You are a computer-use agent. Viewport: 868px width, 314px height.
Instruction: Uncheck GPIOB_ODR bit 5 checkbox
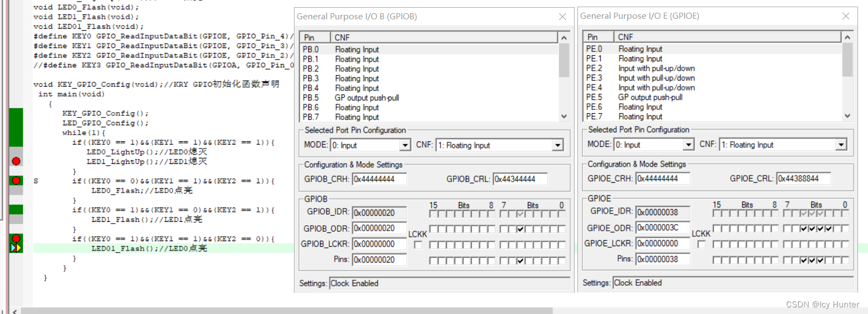tap(520, 228)
